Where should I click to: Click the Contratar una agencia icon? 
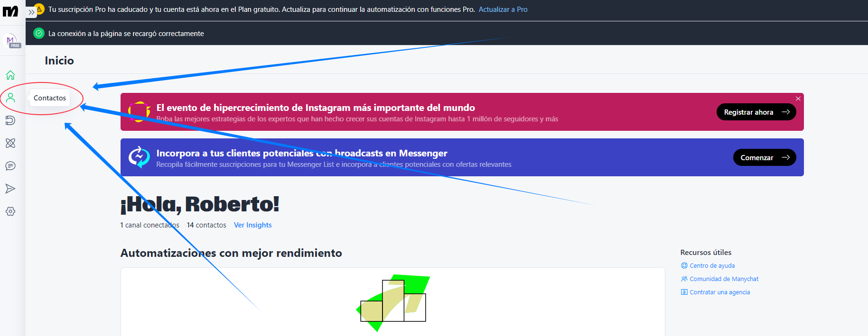point(684,292)
